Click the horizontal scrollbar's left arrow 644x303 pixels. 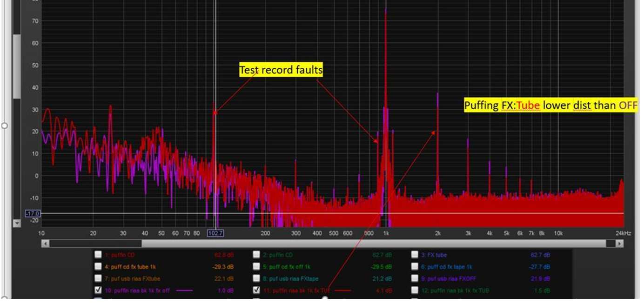coord(45,244)
